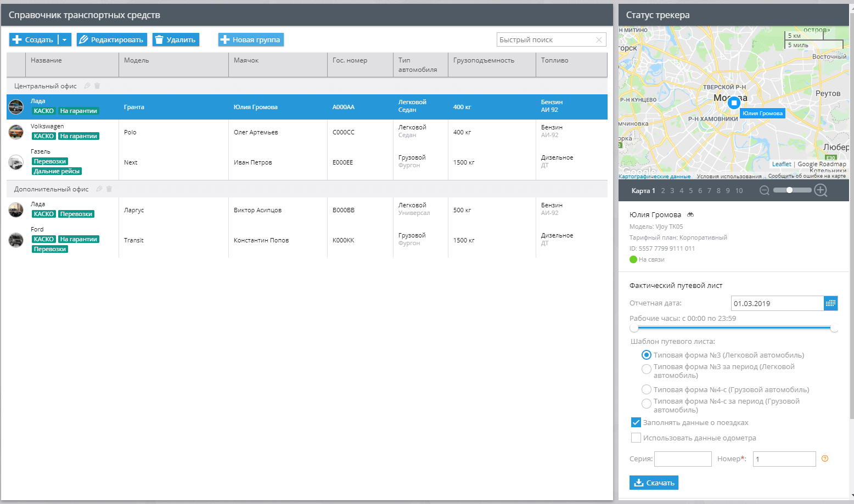
Task: Switch to map tab 2
Action: point(663,191)
